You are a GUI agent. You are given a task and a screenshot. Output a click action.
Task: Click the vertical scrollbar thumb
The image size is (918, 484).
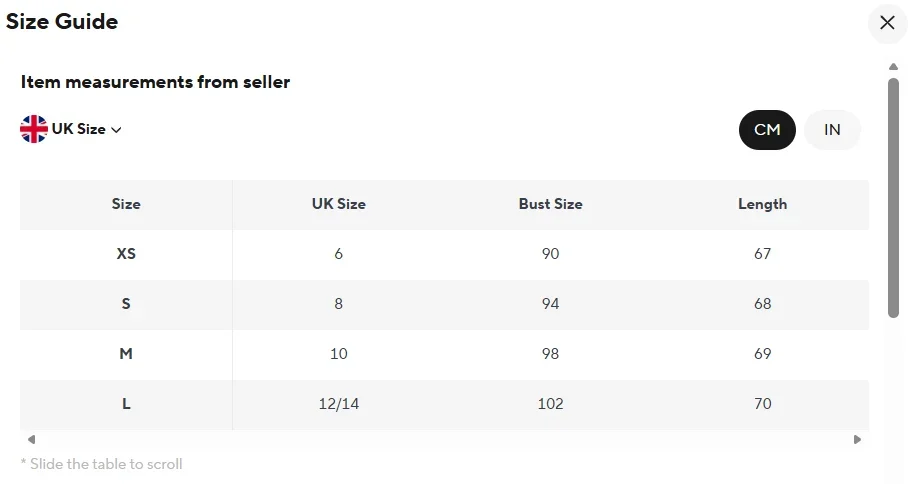click(893, 198)
